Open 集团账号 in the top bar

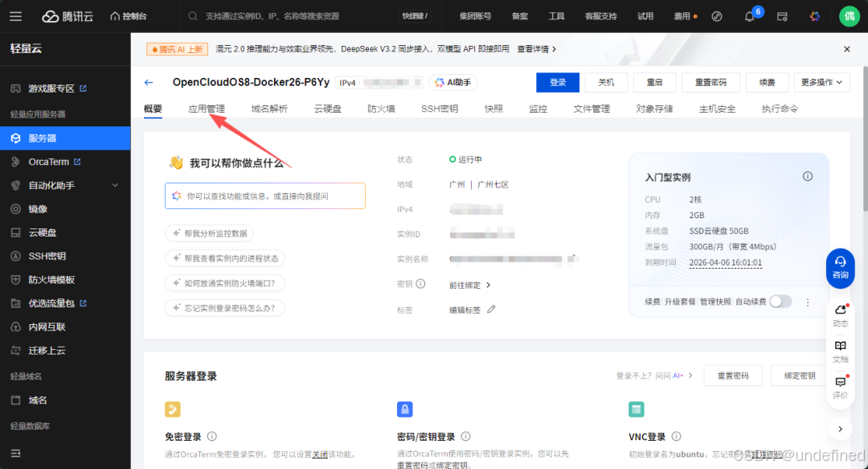click(x=475, y=16)
